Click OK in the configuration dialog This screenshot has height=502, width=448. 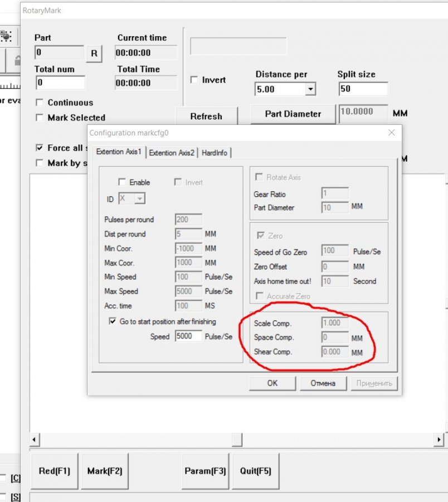[x=272, y=383]
